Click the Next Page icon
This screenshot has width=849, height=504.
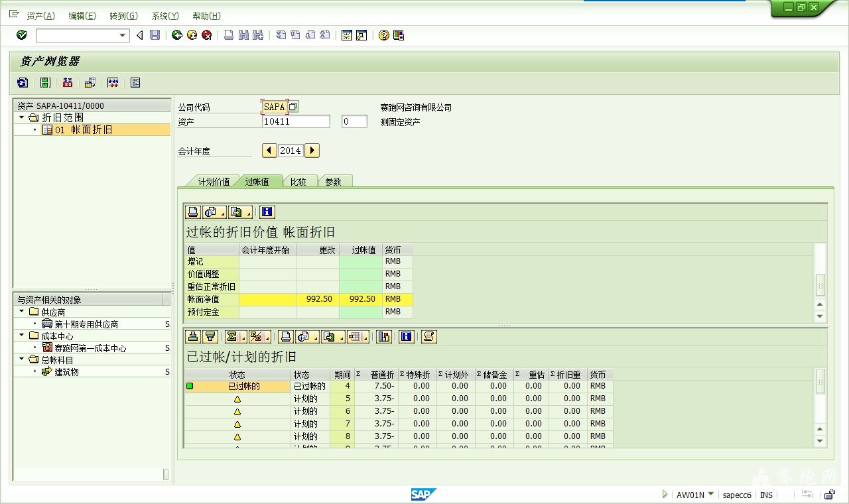[x=310, y=35]
